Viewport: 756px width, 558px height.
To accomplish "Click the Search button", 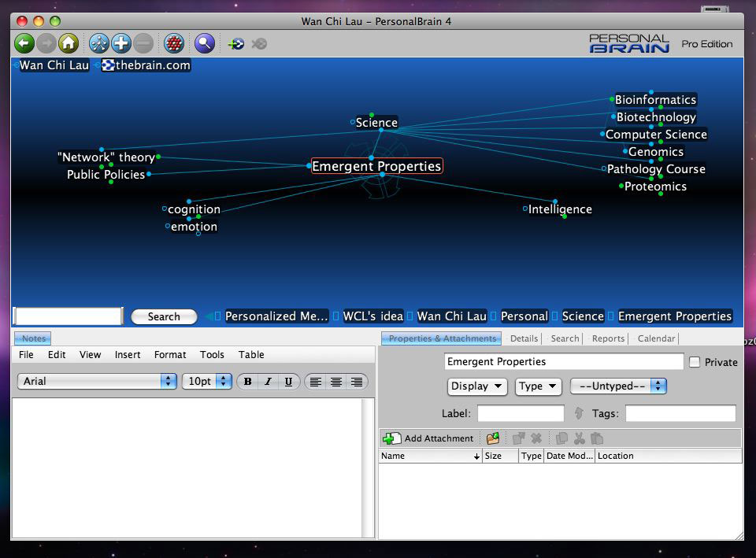I will (164, 316).
